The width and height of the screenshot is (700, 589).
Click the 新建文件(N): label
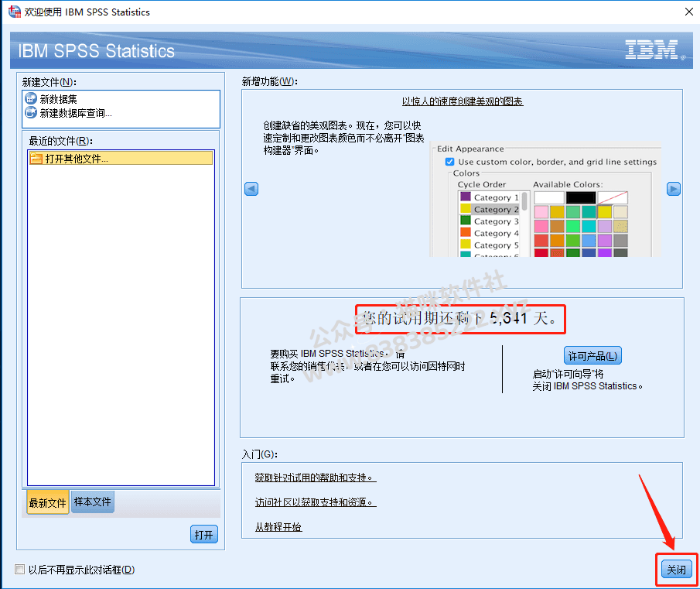coord(49,82)
